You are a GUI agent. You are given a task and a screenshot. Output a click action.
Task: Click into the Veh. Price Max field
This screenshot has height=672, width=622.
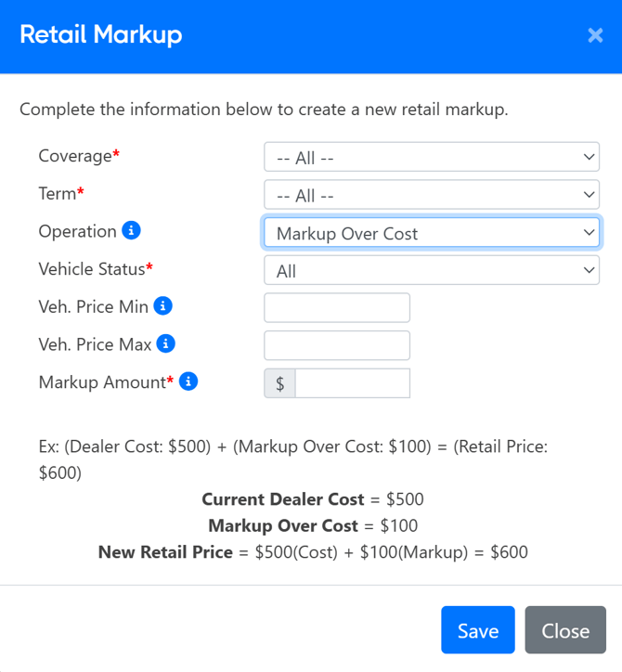(x=337, y=345)
